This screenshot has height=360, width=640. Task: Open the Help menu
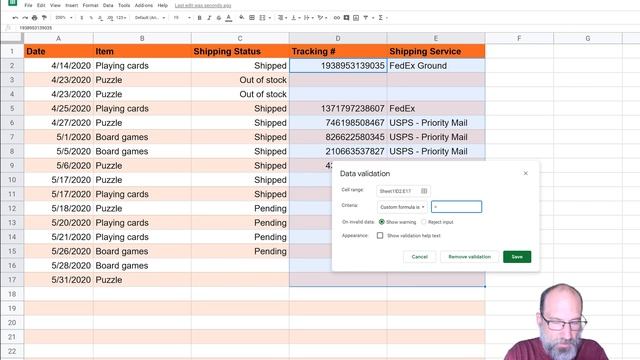(162, 5)
